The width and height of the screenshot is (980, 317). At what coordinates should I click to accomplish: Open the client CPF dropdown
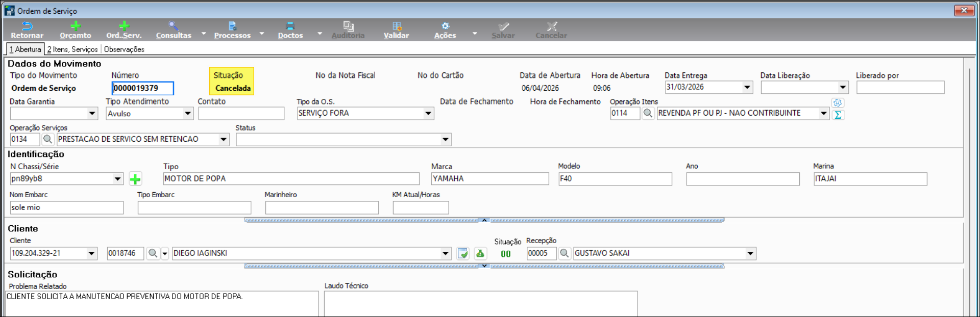pyautogui.click(x=92, y=253)
